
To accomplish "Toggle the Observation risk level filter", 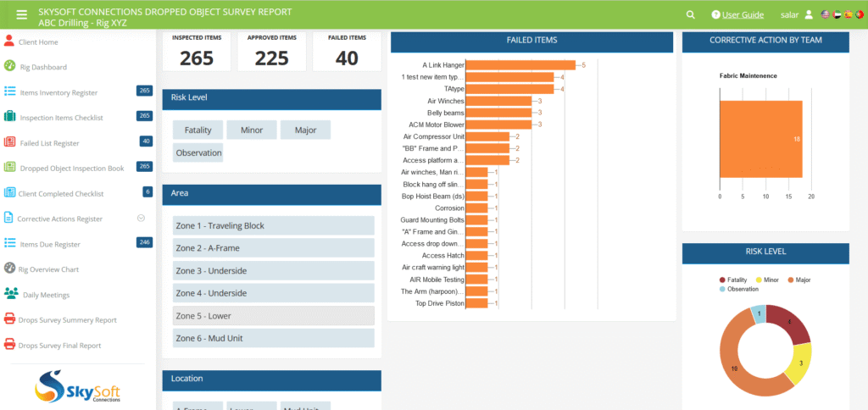I will (198, 153).
